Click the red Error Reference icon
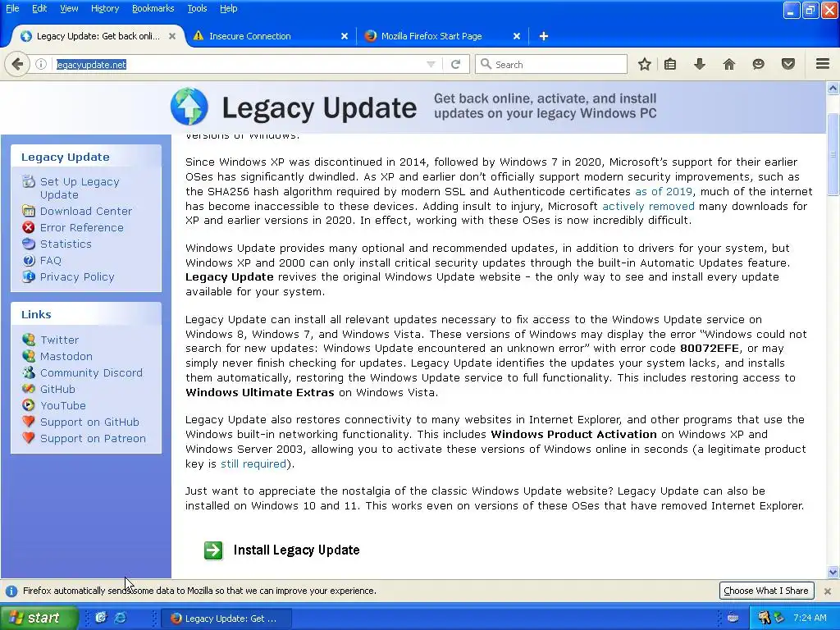Screen dimensions: 840x630 click(x=29, y=227)
